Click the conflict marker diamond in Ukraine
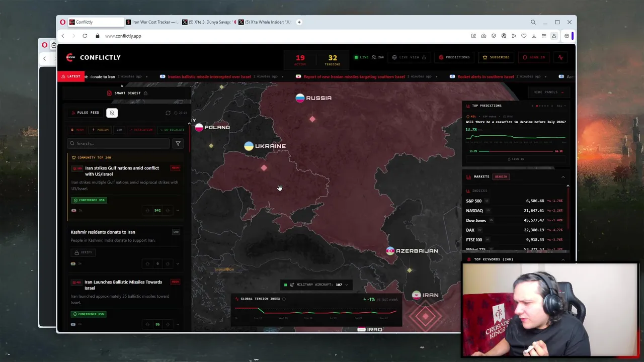This screenshot has width=644, height=362. click(x=264, y=168)
